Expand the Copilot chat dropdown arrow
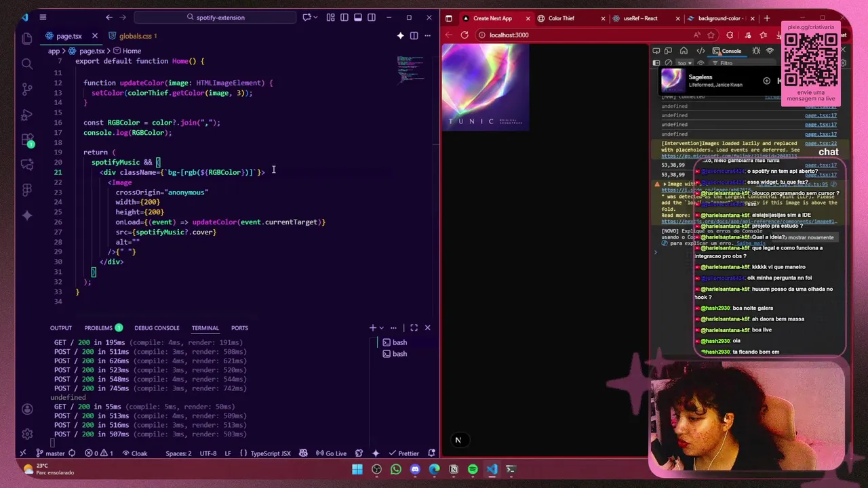This screenshot has width=868, height=488. coord(316,18)
